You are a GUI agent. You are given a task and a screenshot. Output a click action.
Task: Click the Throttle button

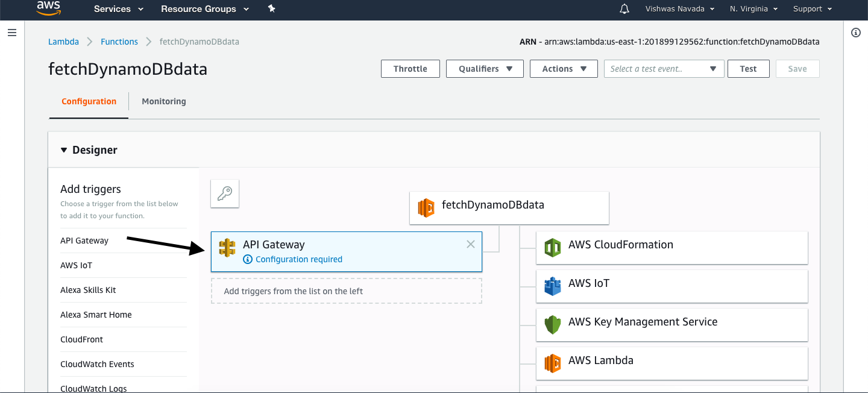(410, 69)
